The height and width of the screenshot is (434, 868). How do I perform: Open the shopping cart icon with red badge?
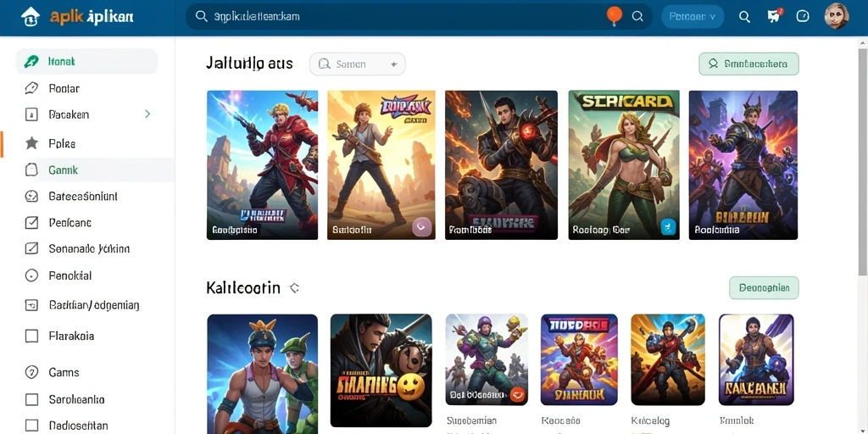point(775,15)
